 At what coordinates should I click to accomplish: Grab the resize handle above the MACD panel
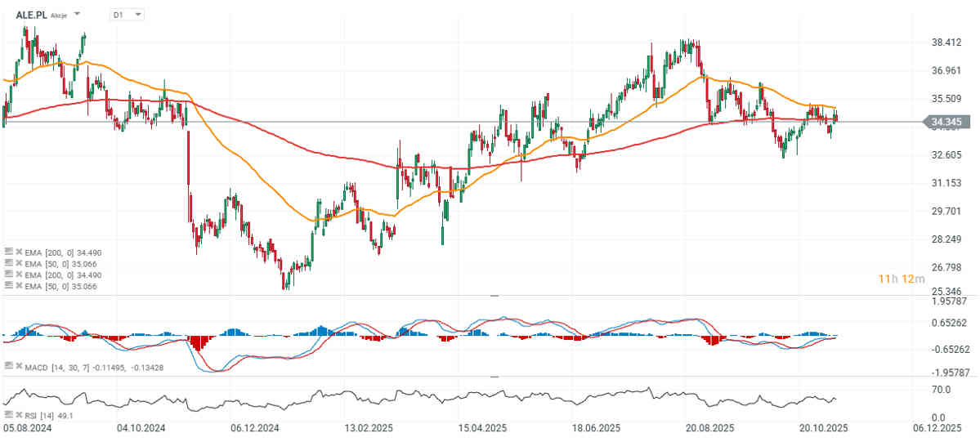[x=493, y=295]
